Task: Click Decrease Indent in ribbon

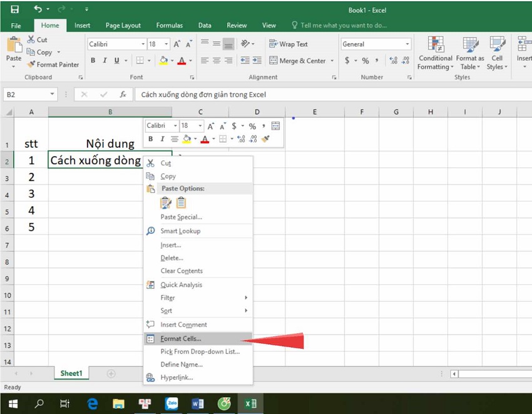Action: coord(245,61)
